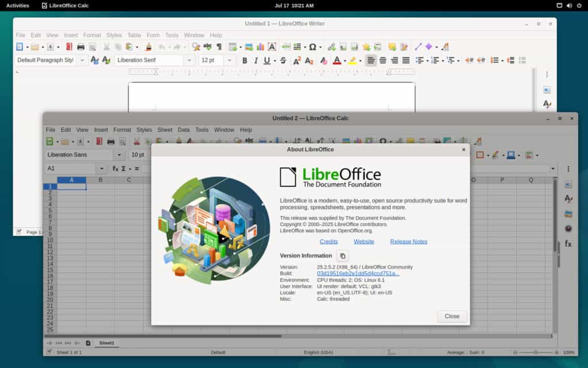The width and height of the screenshot is (588, 368).
Task: Open Calc Name Box dropdown arrow
Action: (101, 168)
